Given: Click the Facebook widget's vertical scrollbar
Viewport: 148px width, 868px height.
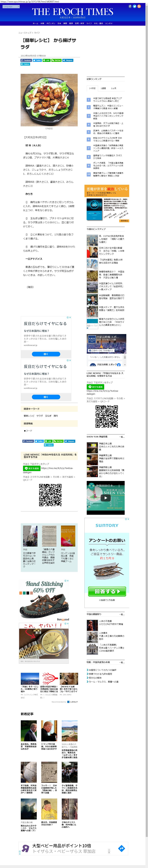Looking at the screenshot, I should tap(125, 360).
